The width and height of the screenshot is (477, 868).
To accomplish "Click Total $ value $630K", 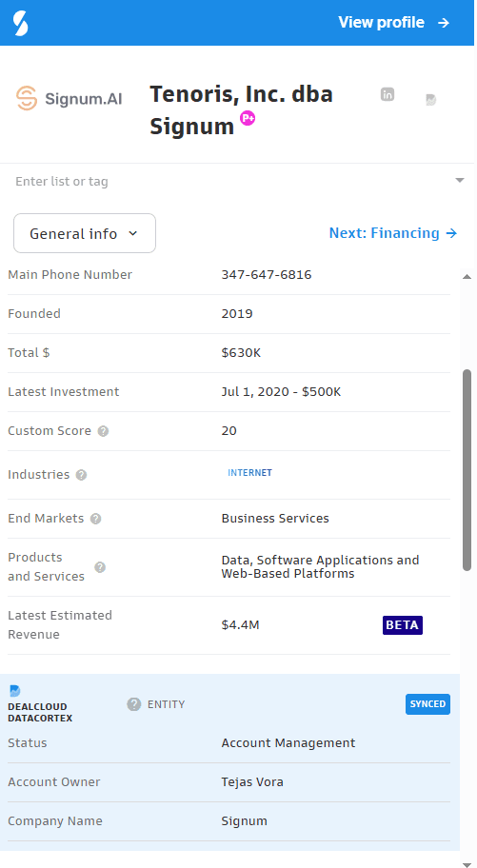I will point(241,352).
